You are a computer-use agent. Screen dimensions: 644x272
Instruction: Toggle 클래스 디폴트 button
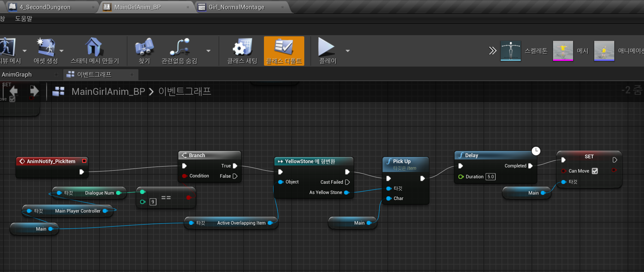pyautogui.click(x=284, y=51)
